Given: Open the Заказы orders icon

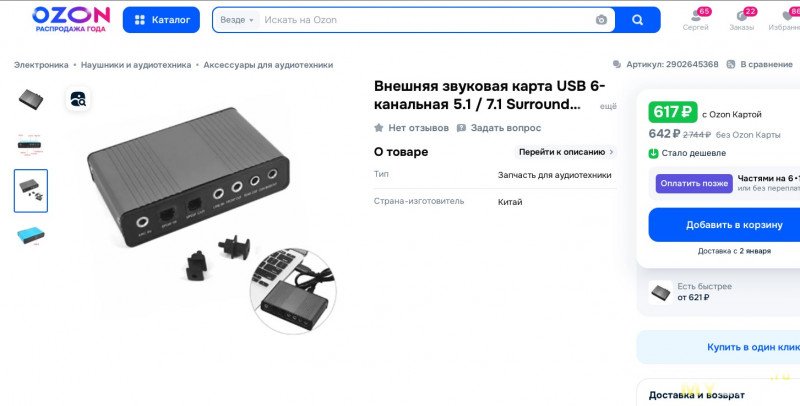Looking at the screenshot, I should coord(741,16).
